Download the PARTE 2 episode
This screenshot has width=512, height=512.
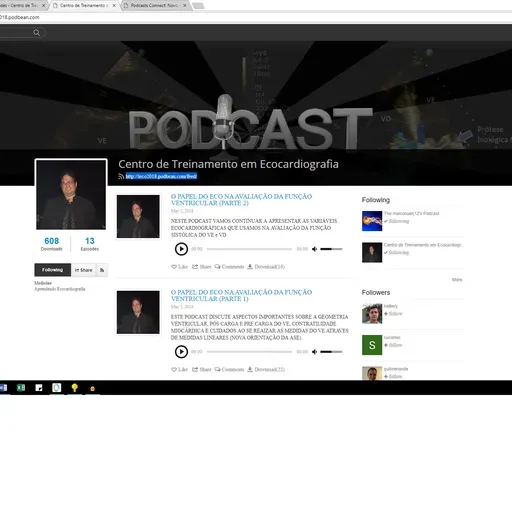(266, 267)
